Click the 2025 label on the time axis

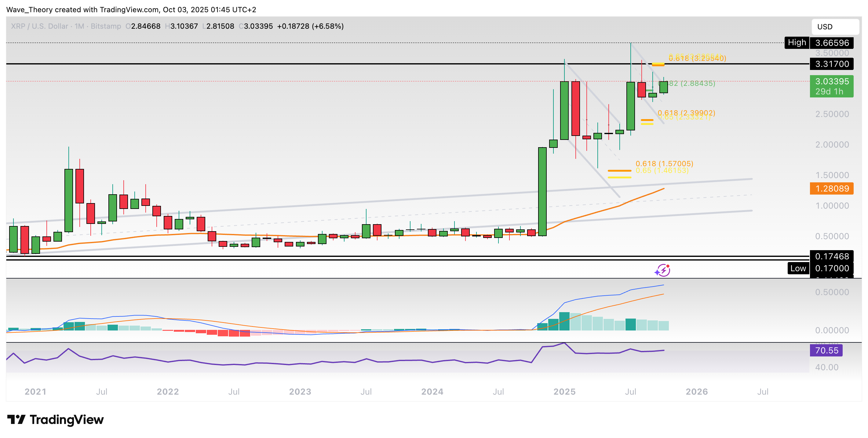(x=564, y=392)
